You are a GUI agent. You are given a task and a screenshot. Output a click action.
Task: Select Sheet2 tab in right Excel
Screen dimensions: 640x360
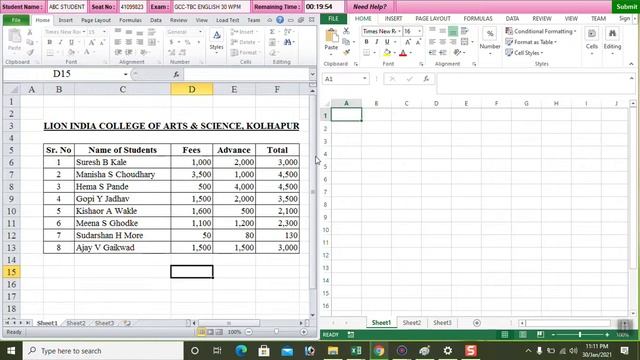pyautogui.click(x=411, y=322)
